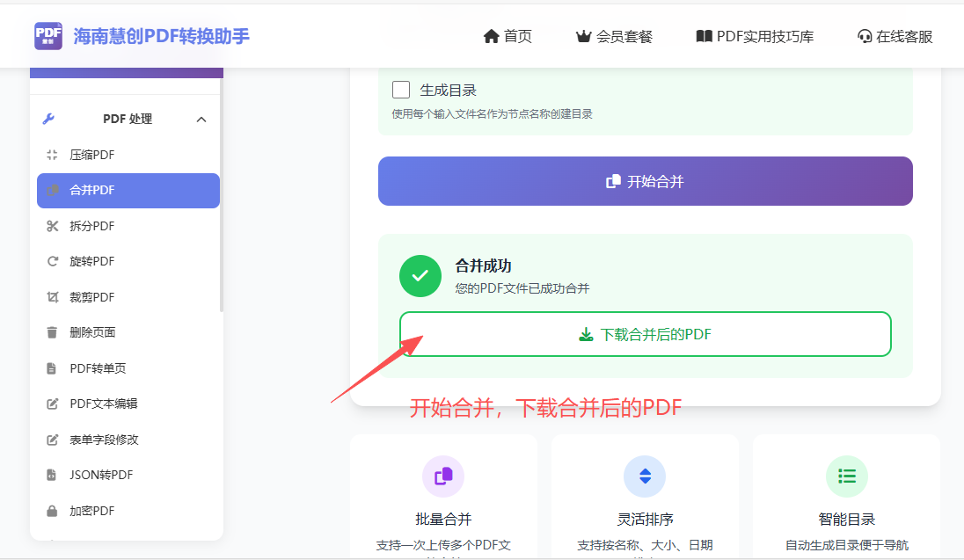Click the 灵活排序 card title

point(645,520)
